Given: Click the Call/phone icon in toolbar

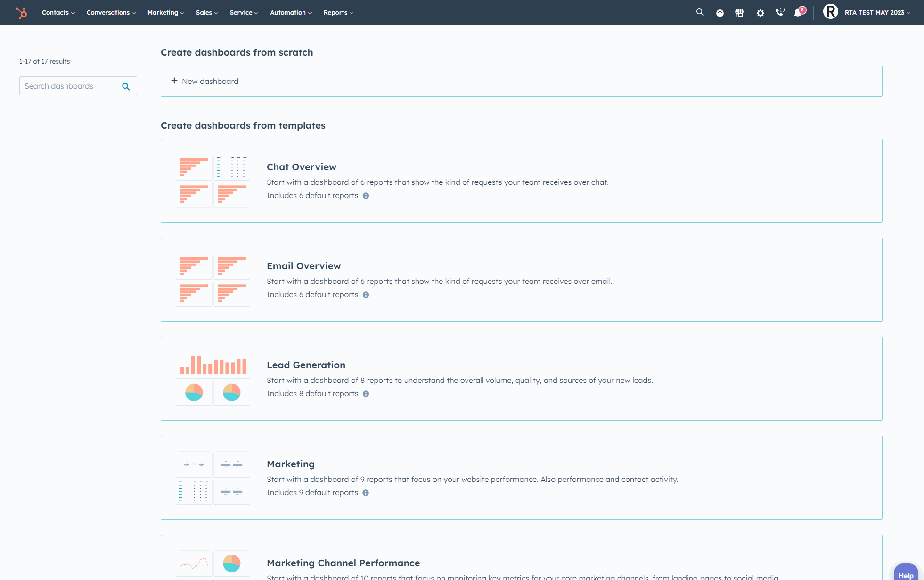Looking at the screenshot, I should click(779, 12).
